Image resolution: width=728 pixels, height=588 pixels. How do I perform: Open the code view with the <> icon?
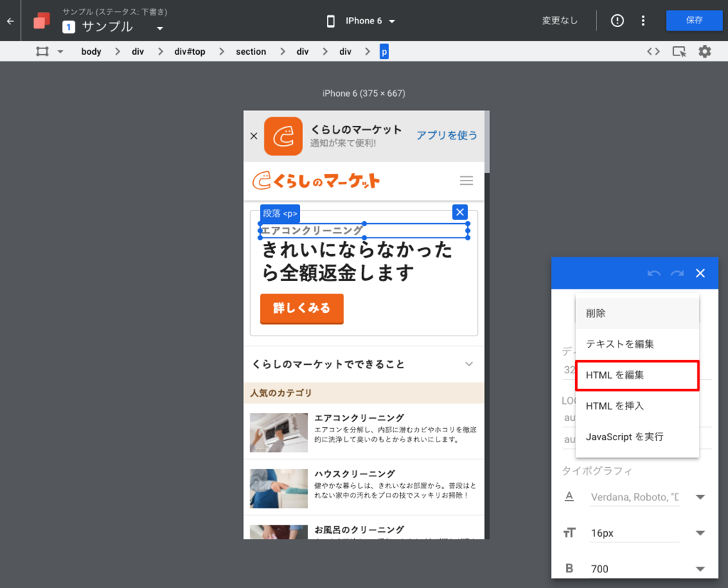[652, 51]
